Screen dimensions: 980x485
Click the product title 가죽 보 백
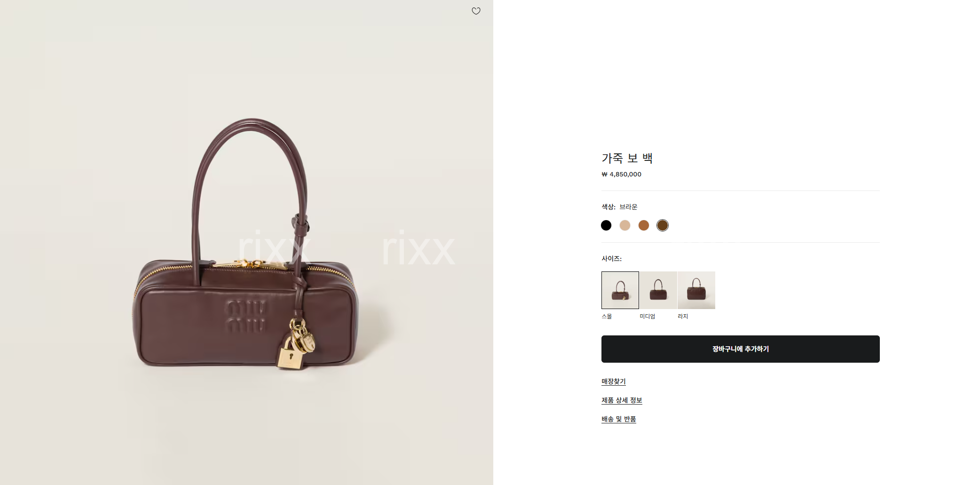click(x=627, y=158)
